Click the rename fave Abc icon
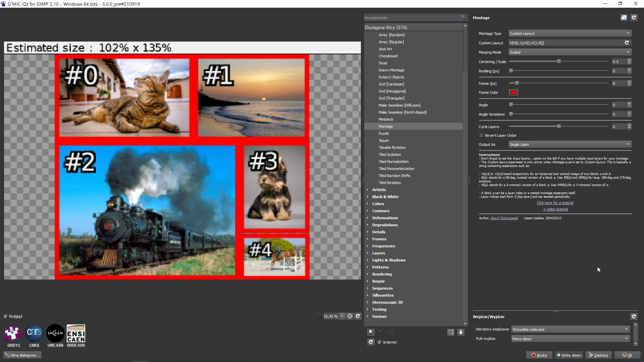Viewport: 644px width, 362px height. 391,332
